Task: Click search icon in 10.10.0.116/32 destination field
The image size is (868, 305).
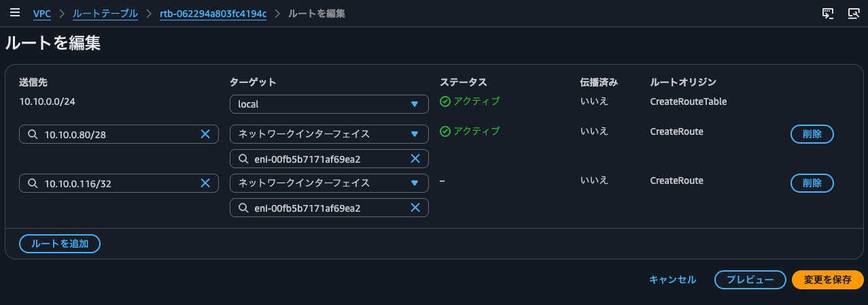Action: pos(32,183)
